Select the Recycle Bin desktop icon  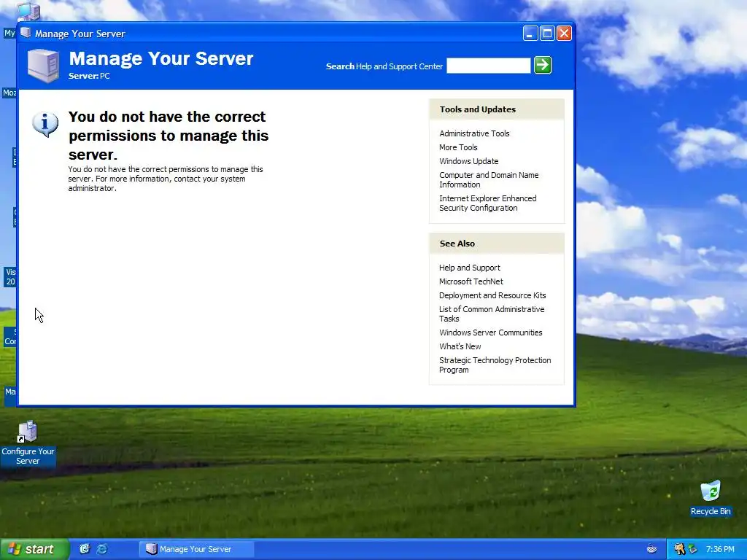coord(711,497)
